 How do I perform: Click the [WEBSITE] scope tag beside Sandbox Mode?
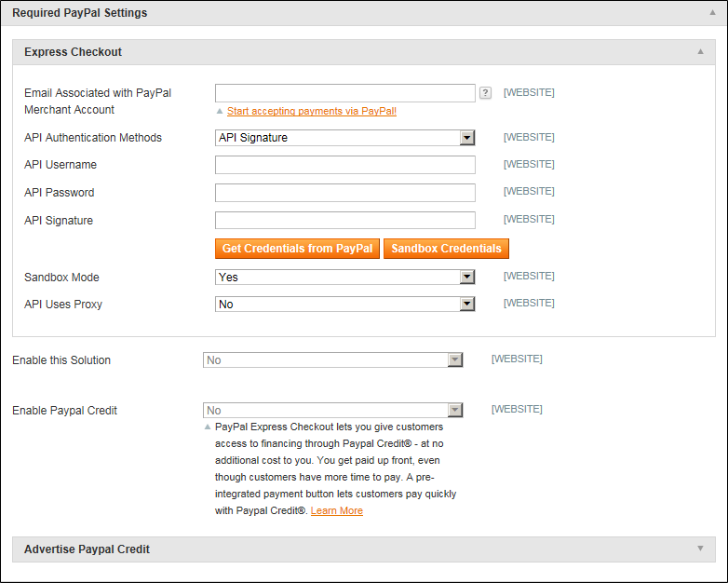click(x=529, y=276)
